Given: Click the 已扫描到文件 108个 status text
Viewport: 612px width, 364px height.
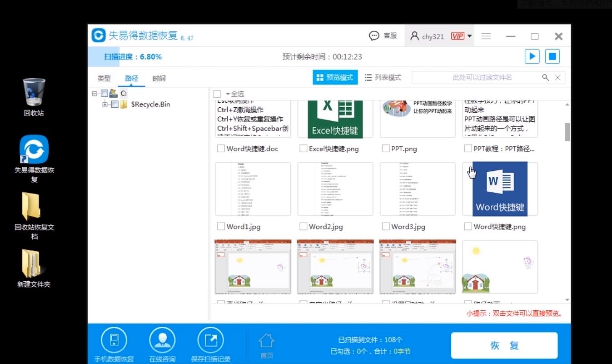Looking at the screenshot, I should 370,339.
